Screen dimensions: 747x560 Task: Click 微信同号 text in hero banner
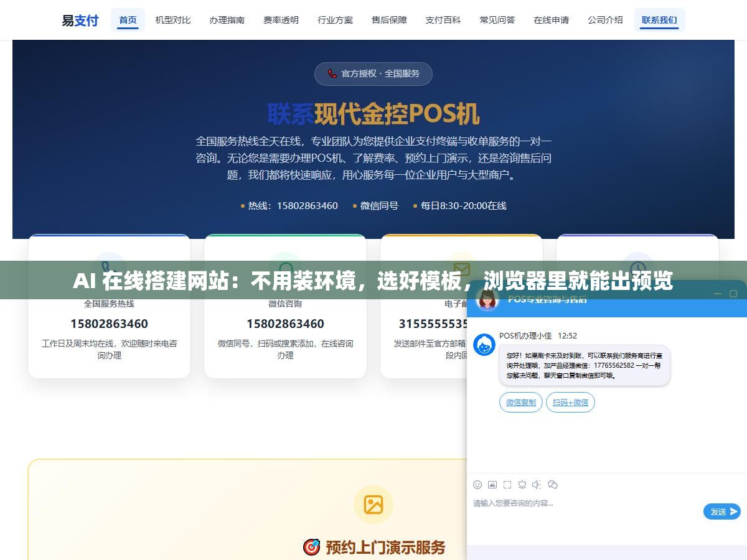(x=379, y=205)
